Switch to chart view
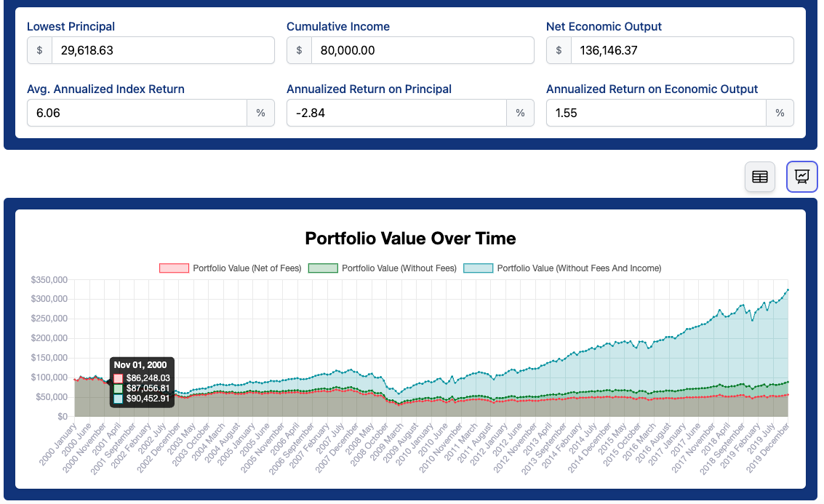 click(801, 177)
